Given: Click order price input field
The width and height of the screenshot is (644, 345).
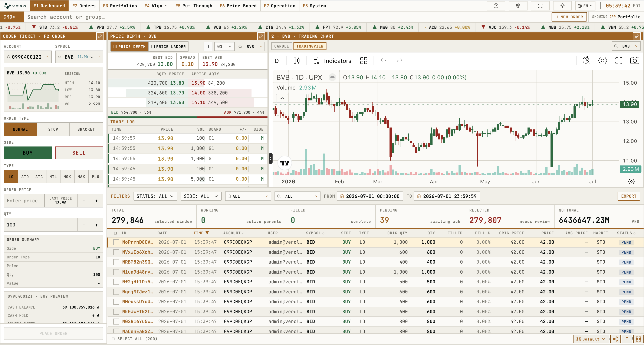Looking at the screenshot, I should tap(24, 201).
